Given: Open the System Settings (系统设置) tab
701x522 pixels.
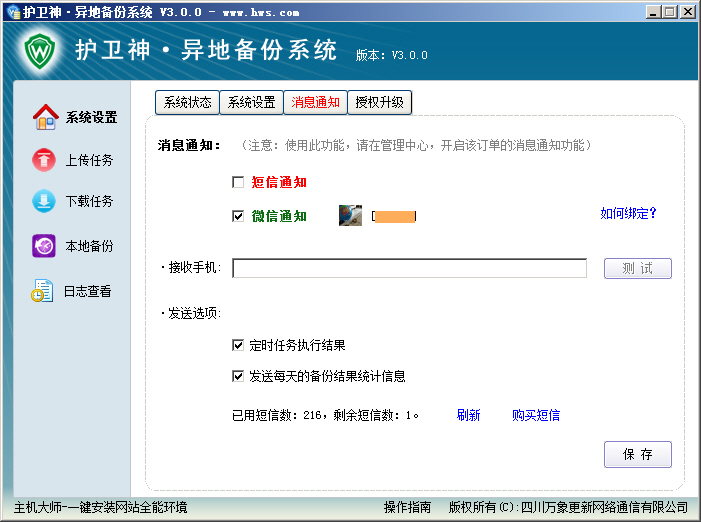Looking at the screenshot, I should click(251, 102).
